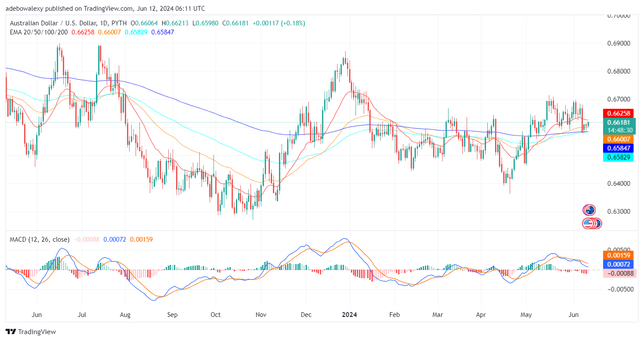Click the Feb time axis label
This screenshot has width=644, height=341.
[x=395, y=314]
